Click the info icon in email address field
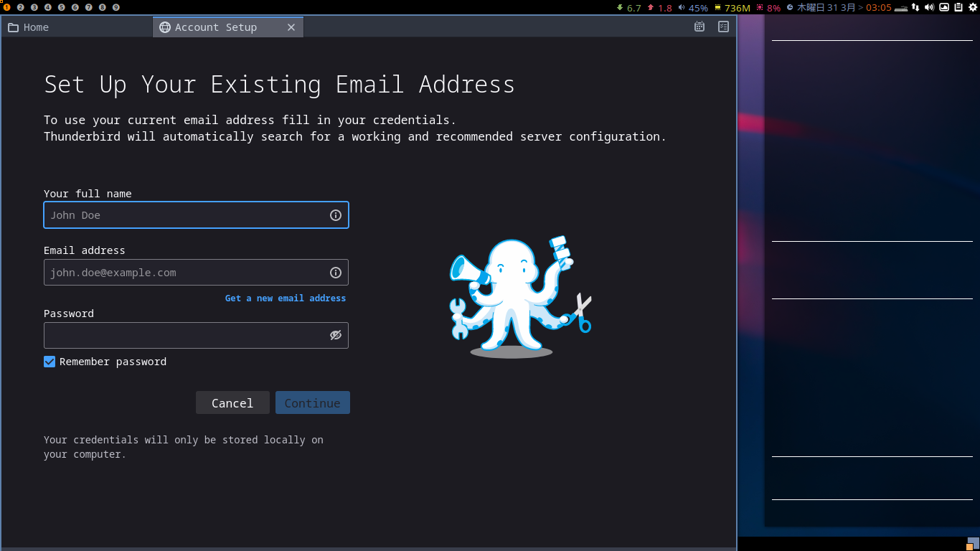 pyautogui.click(x=335, y=273)
